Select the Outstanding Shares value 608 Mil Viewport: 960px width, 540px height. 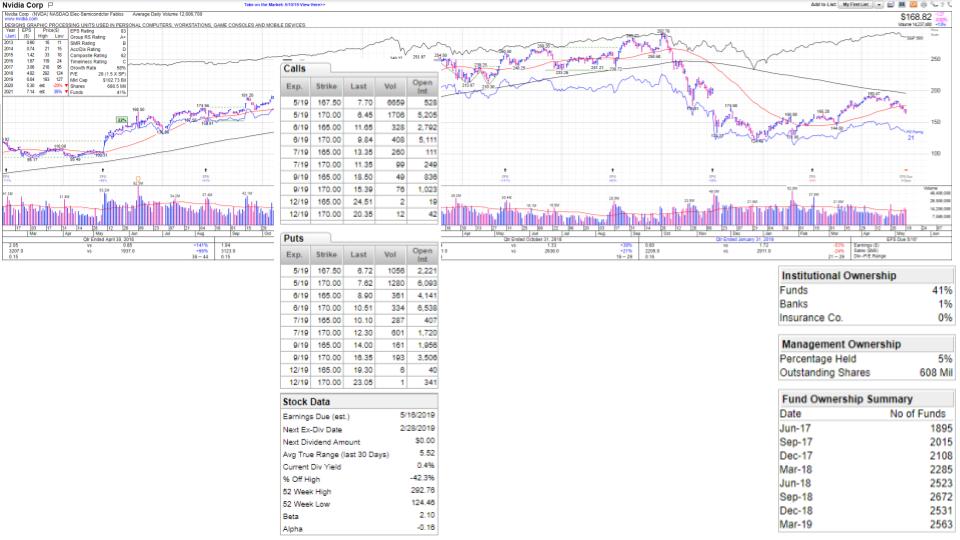pos(936,373)
